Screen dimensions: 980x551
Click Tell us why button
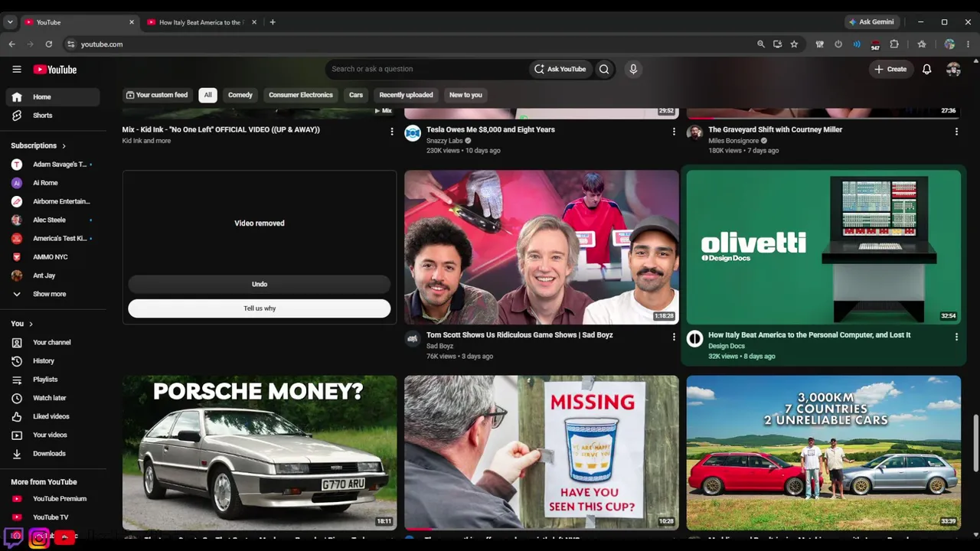[x=260, y=308]
